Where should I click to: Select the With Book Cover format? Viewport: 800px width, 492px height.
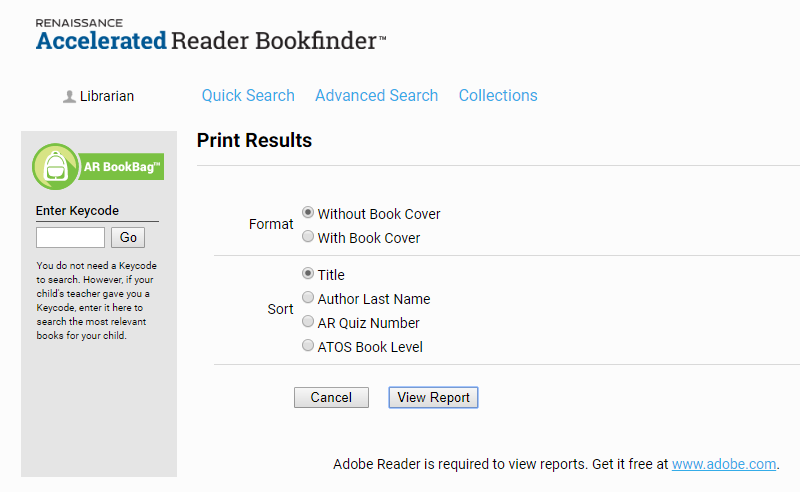[308, 236]
